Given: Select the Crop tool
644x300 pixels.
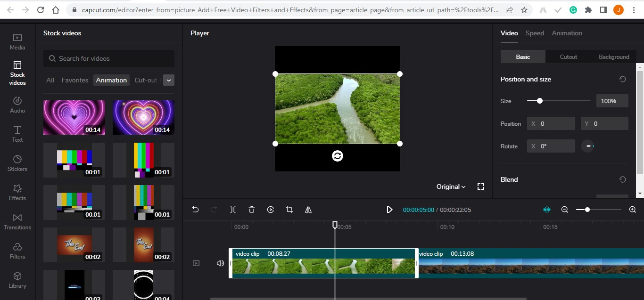Looking at the screenshot, I should 289,210.
